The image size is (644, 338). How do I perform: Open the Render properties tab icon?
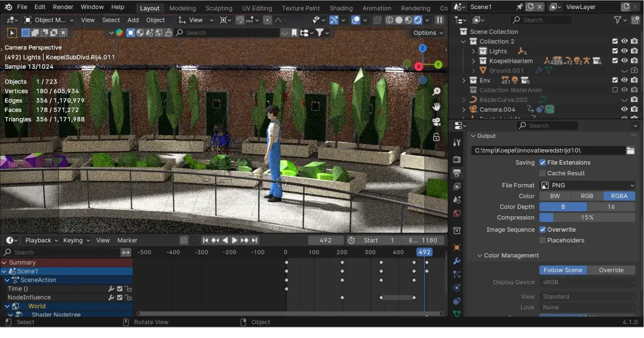click(457, 159)
